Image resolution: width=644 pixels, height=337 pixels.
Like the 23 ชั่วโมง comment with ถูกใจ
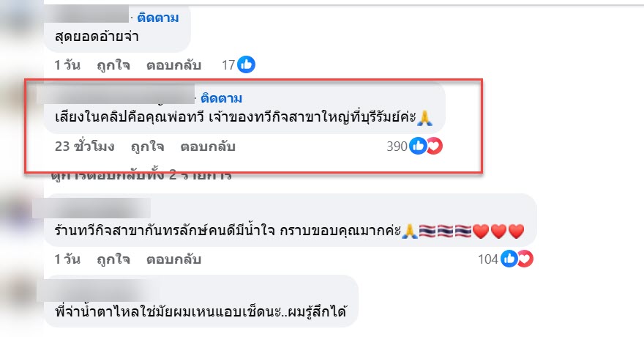click(147, 147)
